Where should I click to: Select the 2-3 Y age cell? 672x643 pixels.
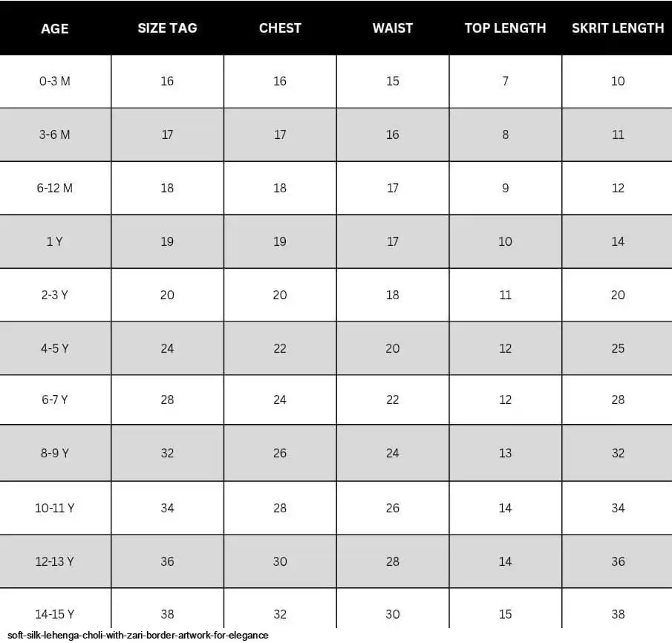tap(55, 295)
